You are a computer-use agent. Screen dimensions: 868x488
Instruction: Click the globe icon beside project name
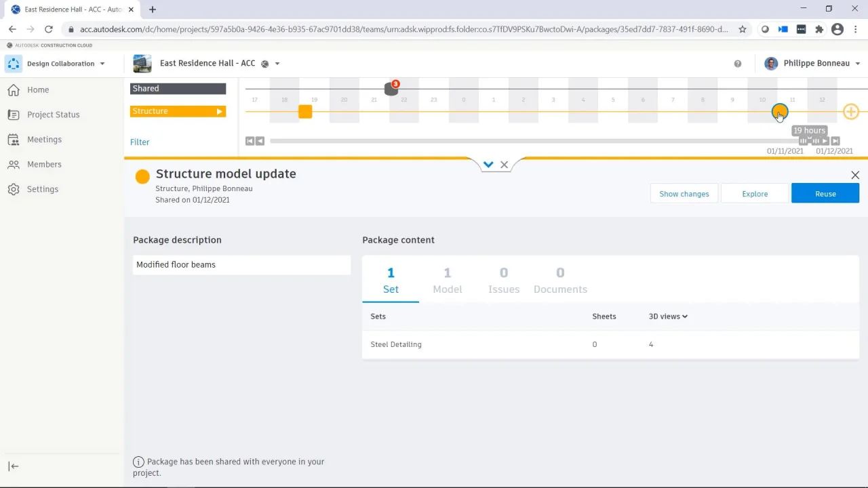pyautogui.click(x=265, y=64)
